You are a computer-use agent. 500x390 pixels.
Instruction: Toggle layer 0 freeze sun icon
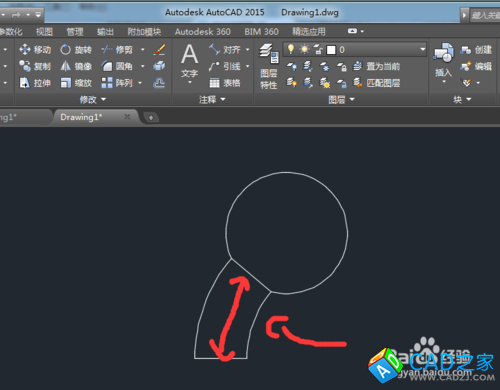[x=304, y=49]
